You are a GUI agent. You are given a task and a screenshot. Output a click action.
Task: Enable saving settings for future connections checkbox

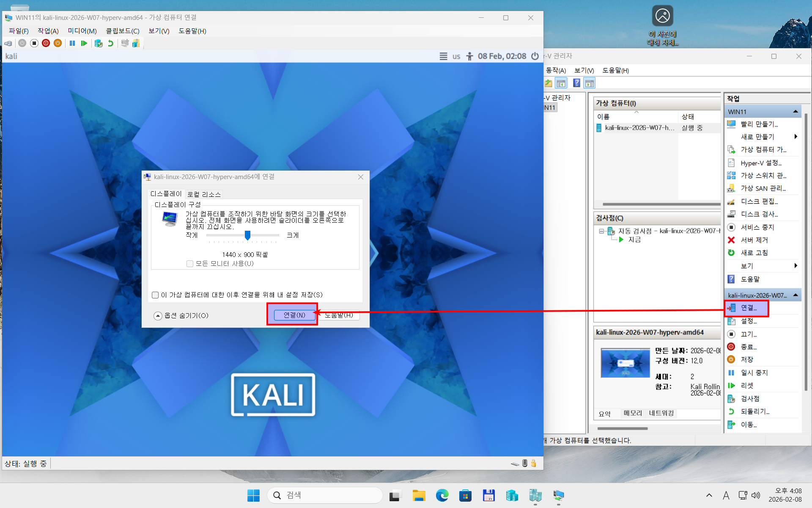[x=155, y=295]
